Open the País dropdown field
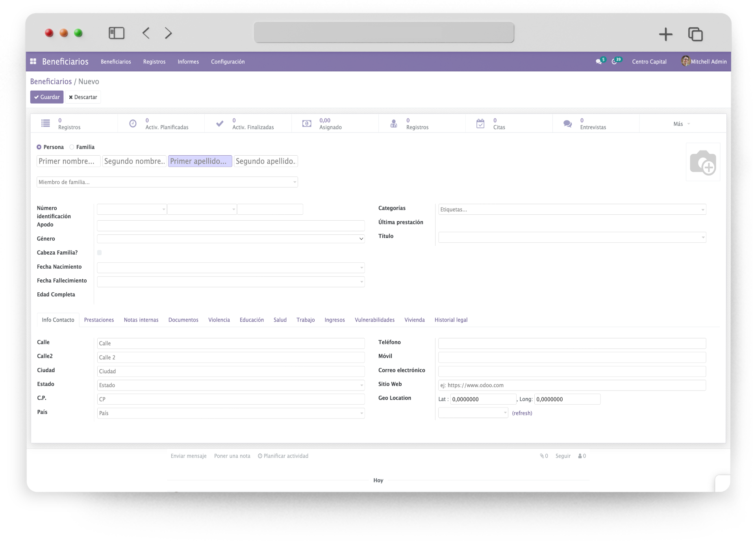The width and height of the screenshot is (756, 541). pos(231,413)
